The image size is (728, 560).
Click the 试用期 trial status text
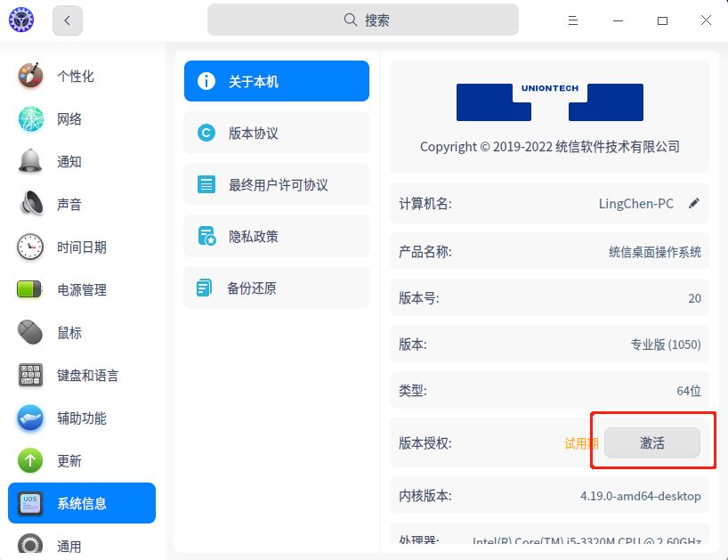581,443
